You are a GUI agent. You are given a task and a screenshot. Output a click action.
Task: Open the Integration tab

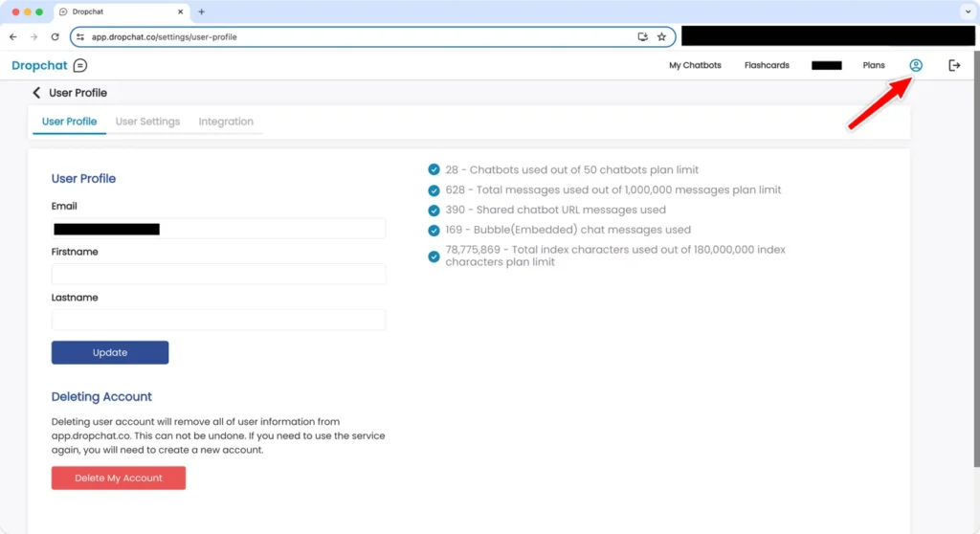(x=226, y=122)
